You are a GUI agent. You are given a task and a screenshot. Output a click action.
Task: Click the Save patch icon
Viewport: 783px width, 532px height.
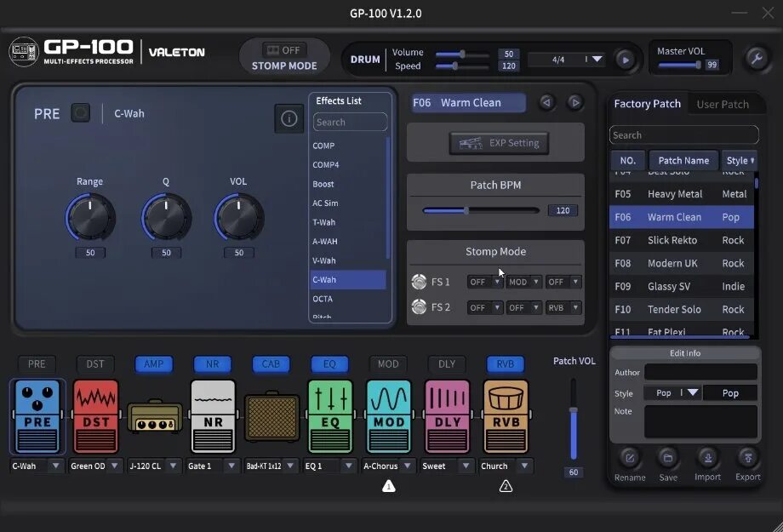[x=667, y=458]
